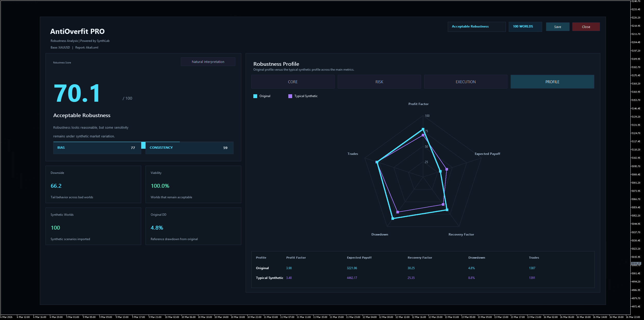The width and height of the screenshot is (644, 320).
Task: Click the Typical Synthetic legend swatch
Action: pos(290,96)
